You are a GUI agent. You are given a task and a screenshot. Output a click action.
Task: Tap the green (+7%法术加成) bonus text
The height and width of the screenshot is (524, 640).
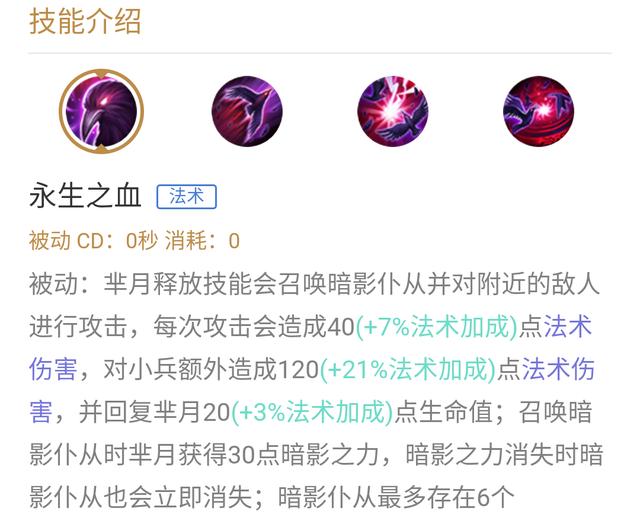click(x=437, y=326)
